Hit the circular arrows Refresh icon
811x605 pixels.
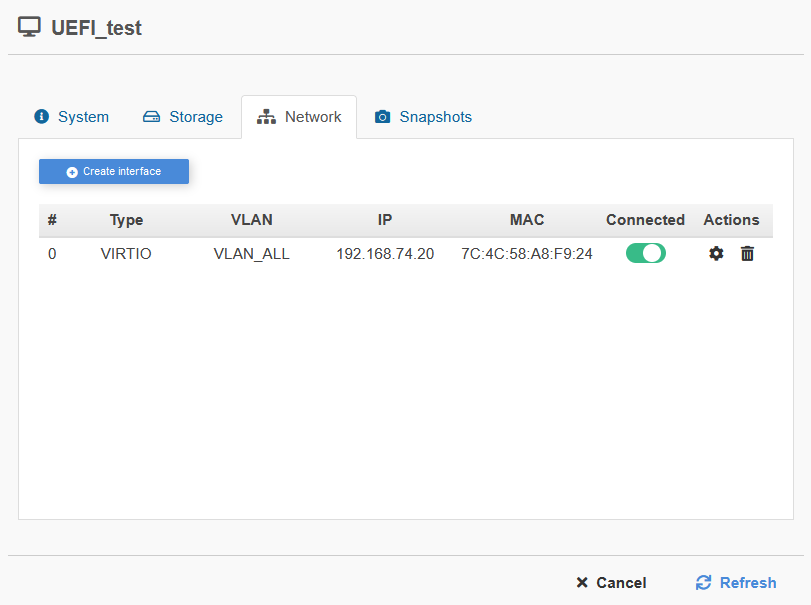pos(704,582)
